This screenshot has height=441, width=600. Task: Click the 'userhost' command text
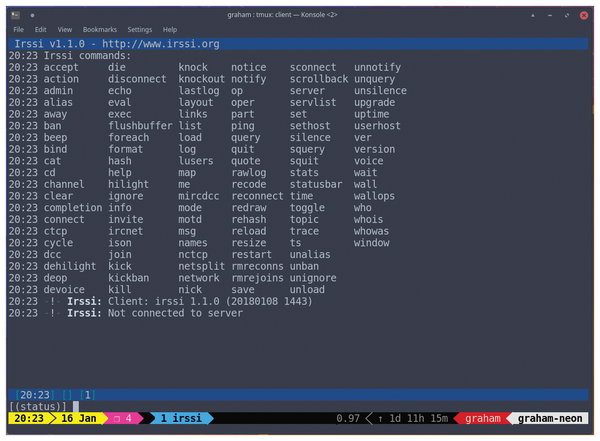(x=377, y=126)
